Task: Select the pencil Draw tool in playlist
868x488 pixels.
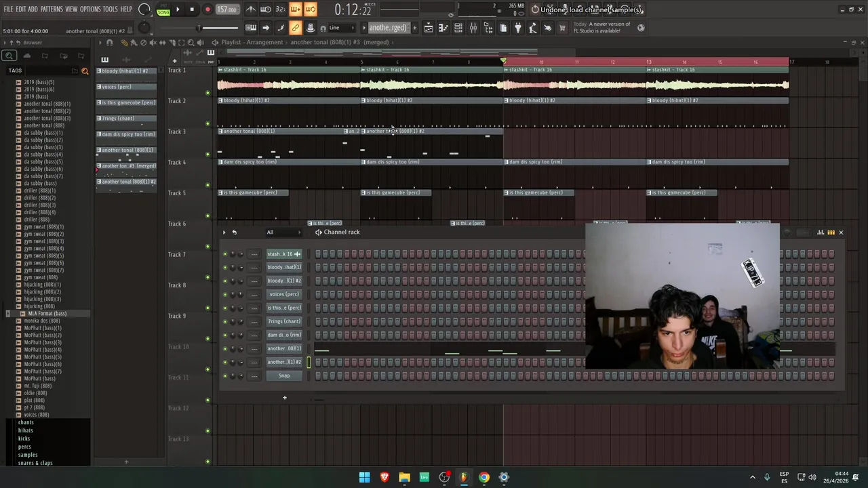Action: click(x=124, y=43)
